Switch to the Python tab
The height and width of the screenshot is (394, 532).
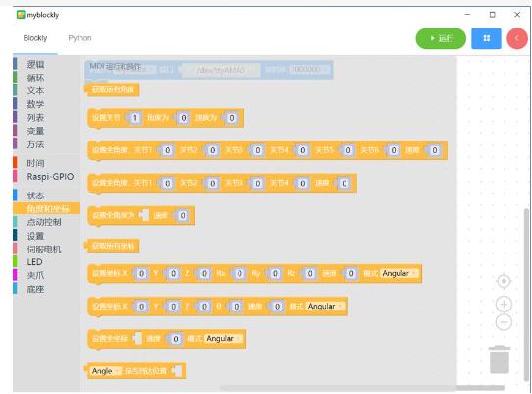80,38
